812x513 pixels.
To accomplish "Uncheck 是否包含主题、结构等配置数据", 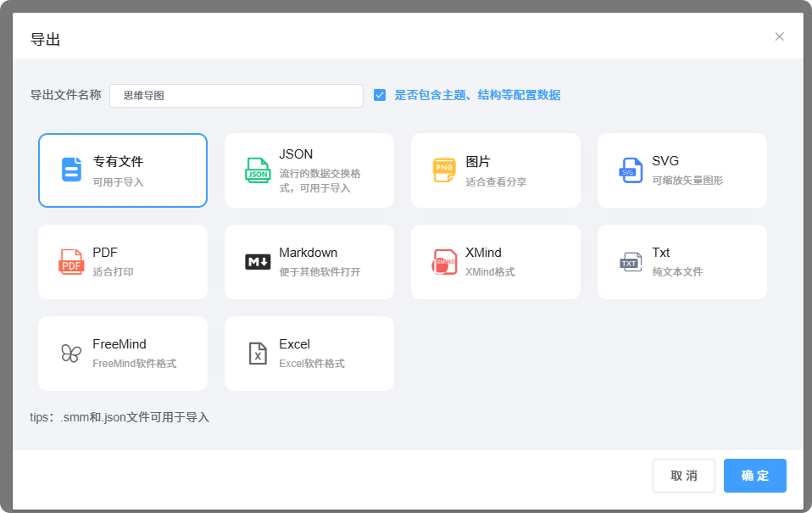I will 379,95.
